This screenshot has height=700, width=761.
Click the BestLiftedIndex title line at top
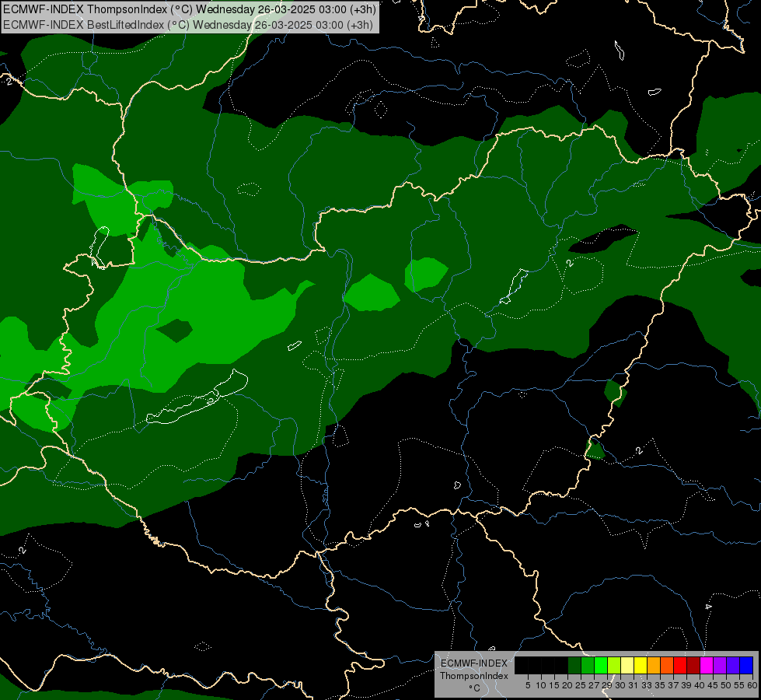coord(188,24)
